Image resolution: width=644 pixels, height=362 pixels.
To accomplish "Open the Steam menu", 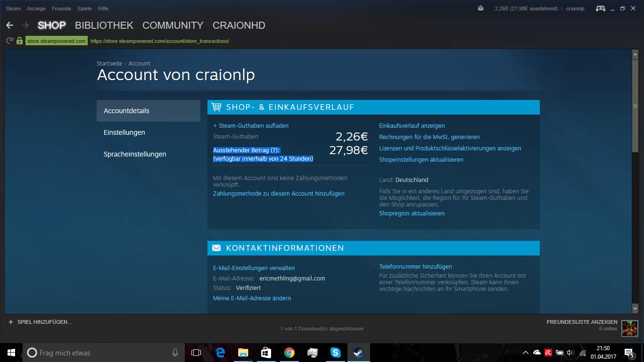I will pos(13,8).
